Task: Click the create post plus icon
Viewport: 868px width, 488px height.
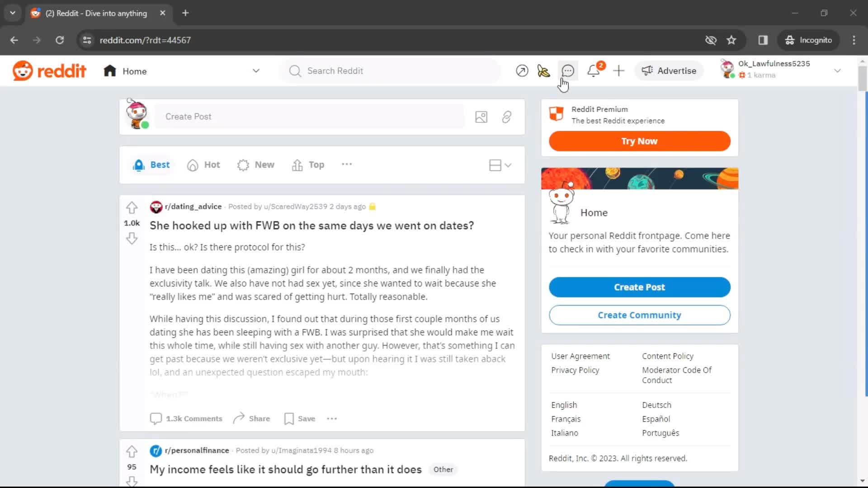Action: (619, 70)
